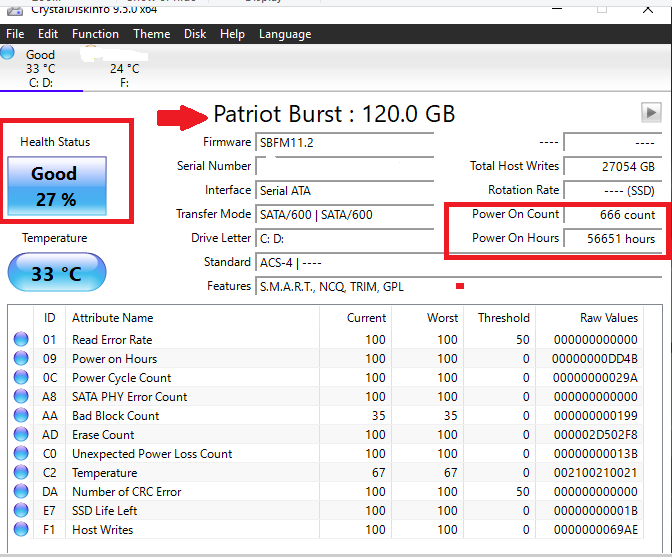672x557 pixels.
Task: Click the Drive Letter field C: D:
Action: point(345,238)
